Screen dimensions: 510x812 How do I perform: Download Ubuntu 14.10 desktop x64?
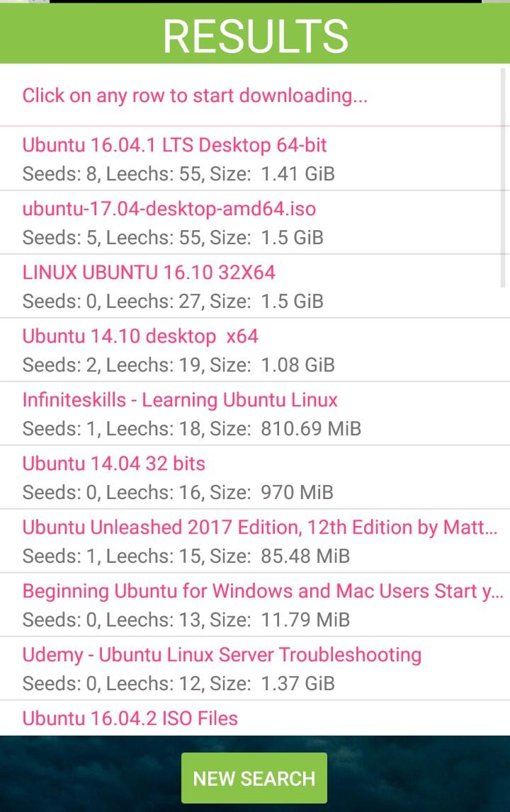coord(140,336)
